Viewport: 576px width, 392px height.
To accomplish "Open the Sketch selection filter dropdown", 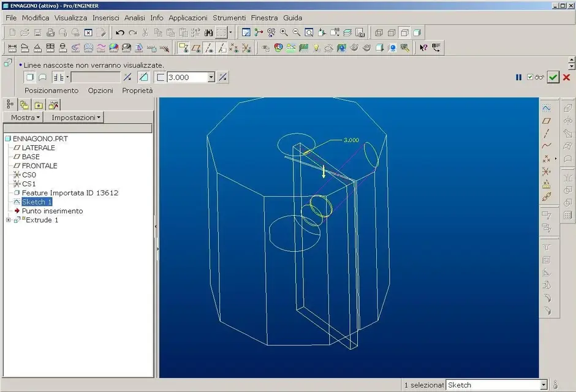I will coord(544,385).
